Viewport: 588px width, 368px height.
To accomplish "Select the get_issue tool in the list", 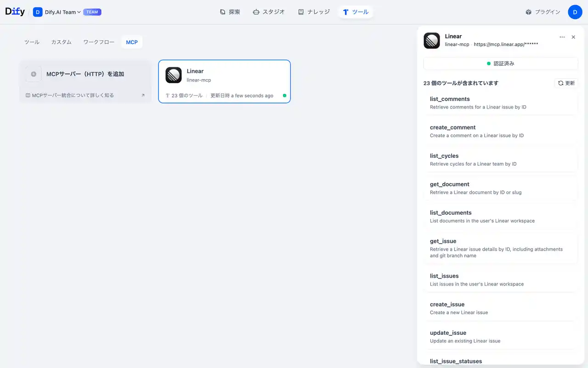I will 501,247.
